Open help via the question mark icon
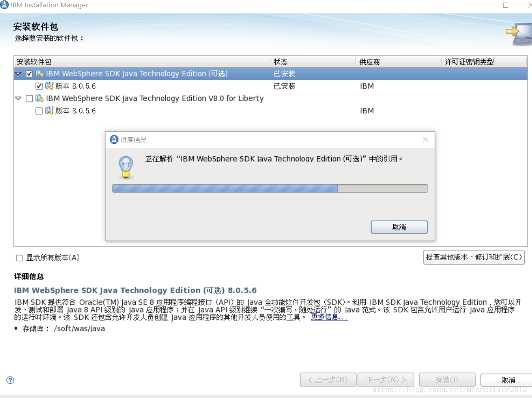 (x=10, y=380)
